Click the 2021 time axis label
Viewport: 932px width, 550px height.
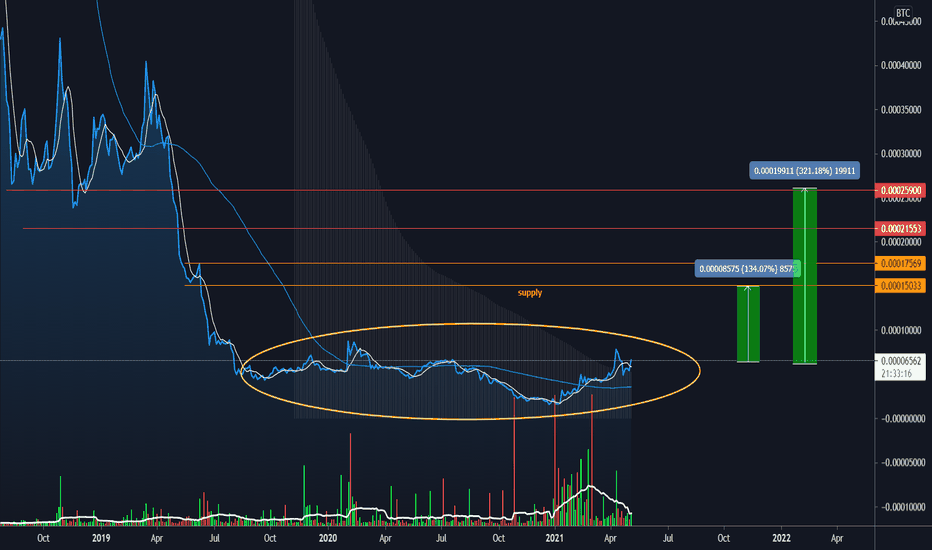point(555,538)
